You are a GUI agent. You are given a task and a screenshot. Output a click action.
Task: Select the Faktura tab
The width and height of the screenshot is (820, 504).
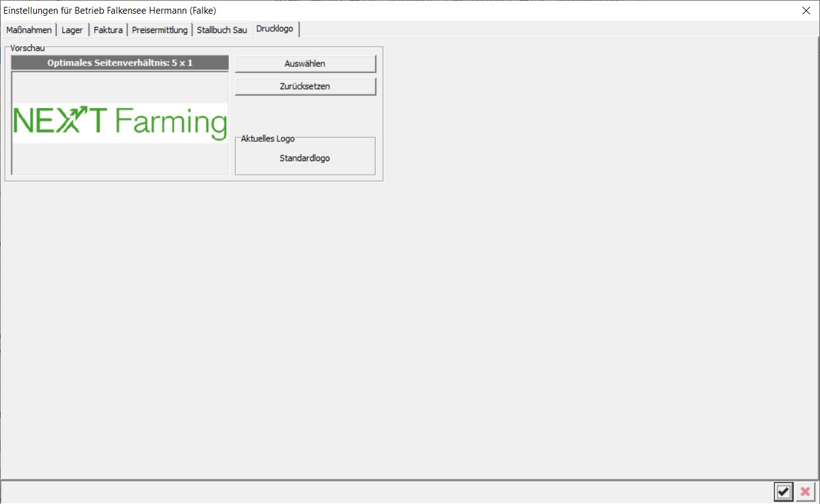pos(108,30)
